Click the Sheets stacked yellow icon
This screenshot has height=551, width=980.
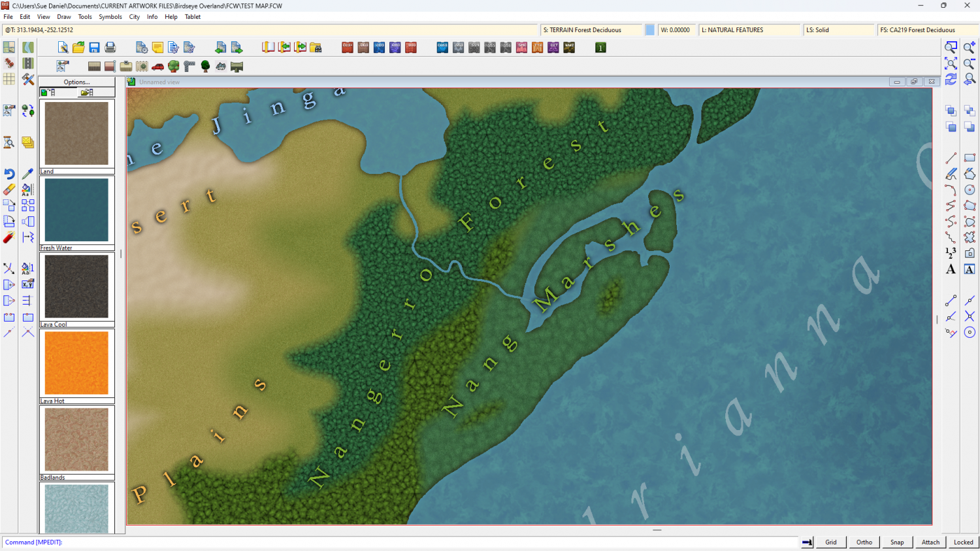pos(27,142)
